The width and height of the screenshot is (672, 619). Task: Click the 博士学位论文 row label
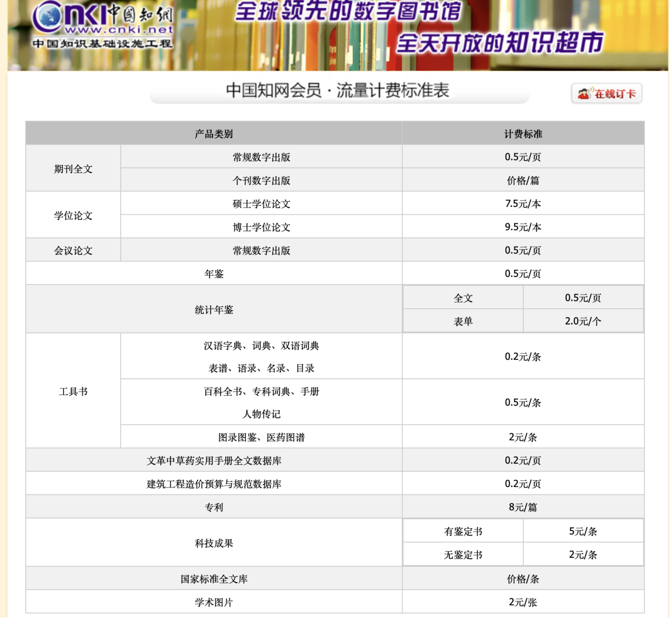262,227
